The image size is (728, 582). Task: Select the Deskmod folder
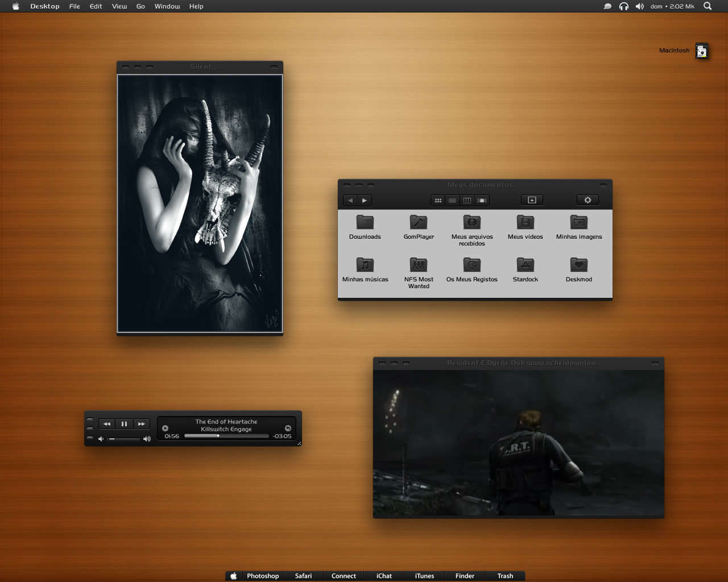tap(579, 269)
